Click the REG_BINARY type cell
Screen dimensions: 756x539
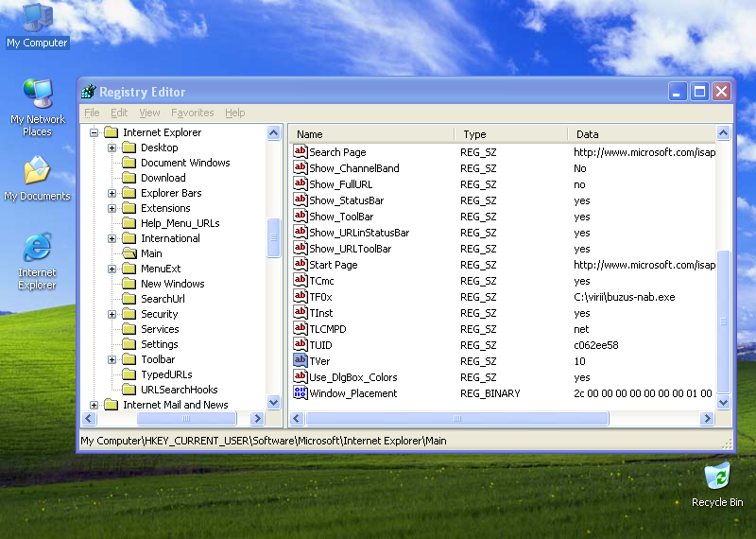point(490,393)
